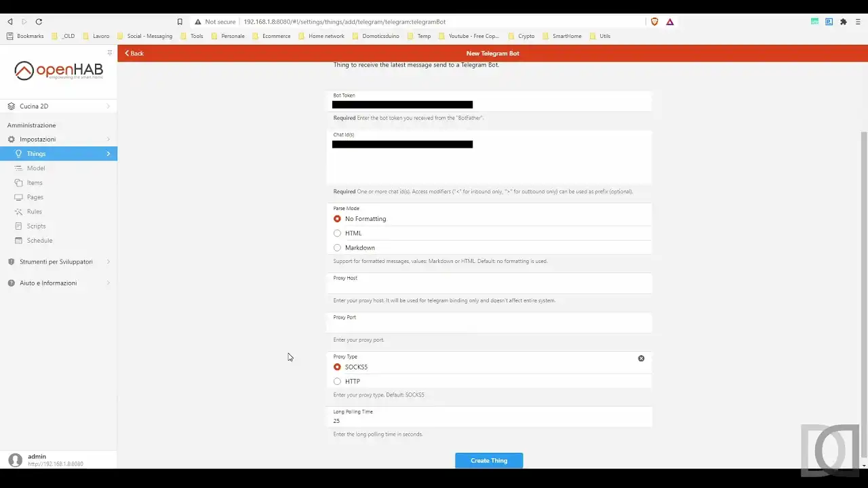Open Model in the sidebar
This screenshot has height=488, width=868.
click(x=58, y=168)
